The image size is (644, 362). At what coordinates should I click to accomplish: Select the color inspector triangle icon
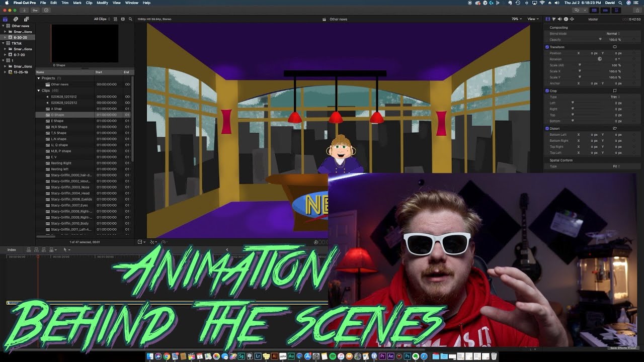coord(554,19)
